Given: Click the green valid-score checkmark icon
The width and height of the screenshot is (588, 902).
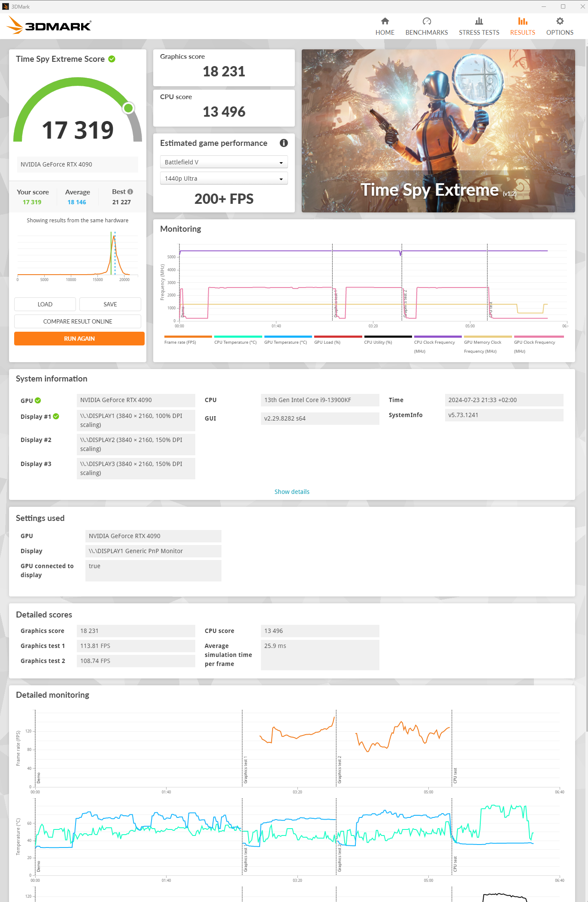Looking at the screenshot, I should point(112,59).
